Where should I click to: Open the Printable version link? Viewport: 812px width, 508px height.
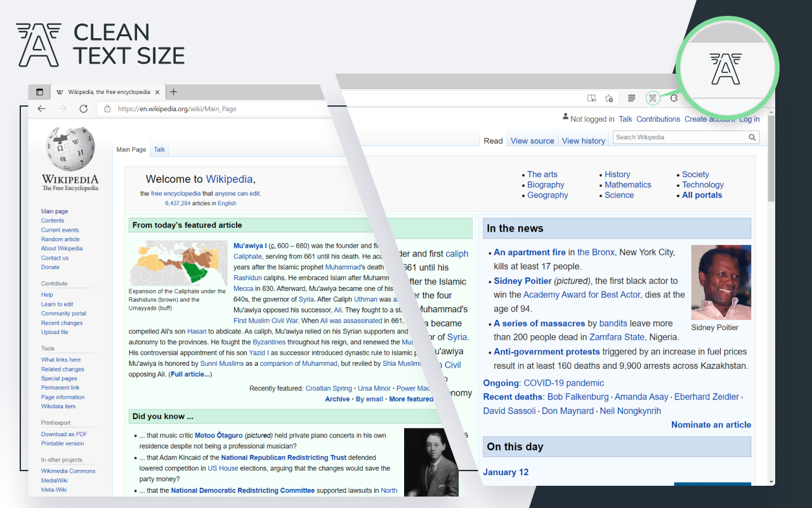click(x=62, y=443)
